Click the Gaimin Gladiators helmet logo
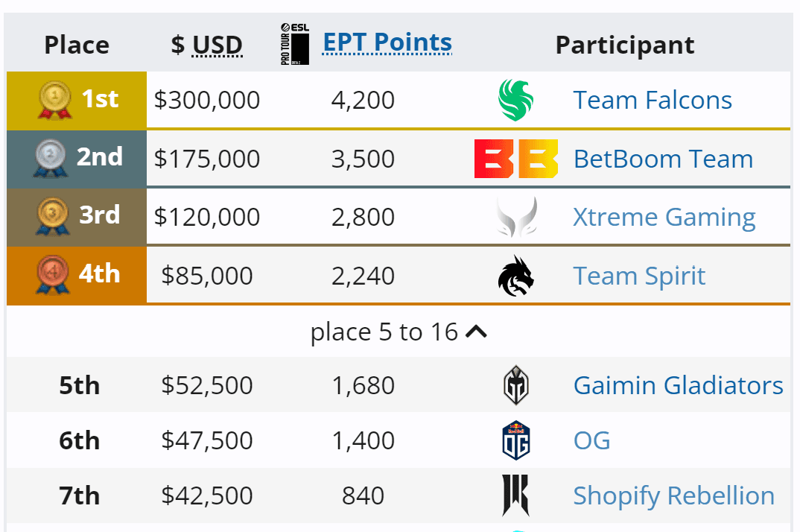Image resolution: width=800 pixels, height=532 pixels. (516, 385)
